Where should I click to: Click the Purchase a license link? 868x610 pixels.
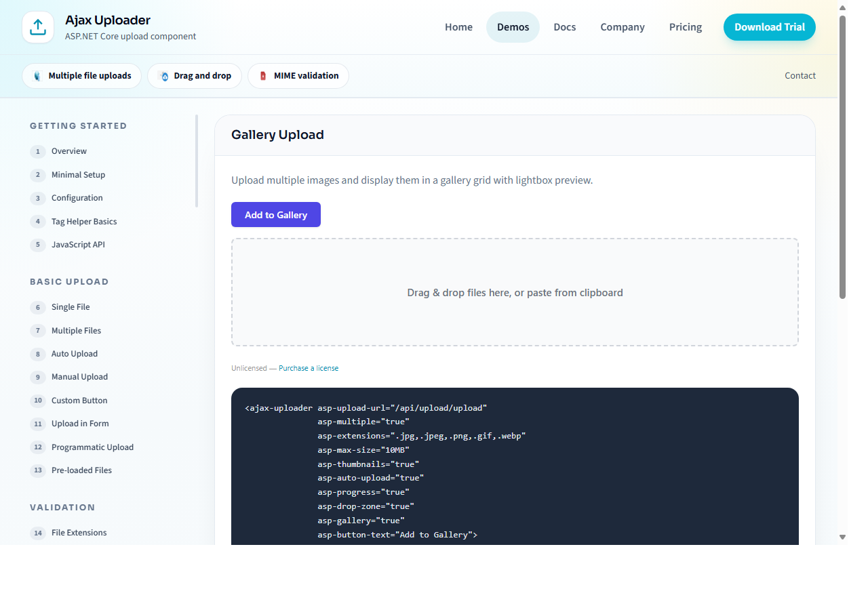click(309, 368)
